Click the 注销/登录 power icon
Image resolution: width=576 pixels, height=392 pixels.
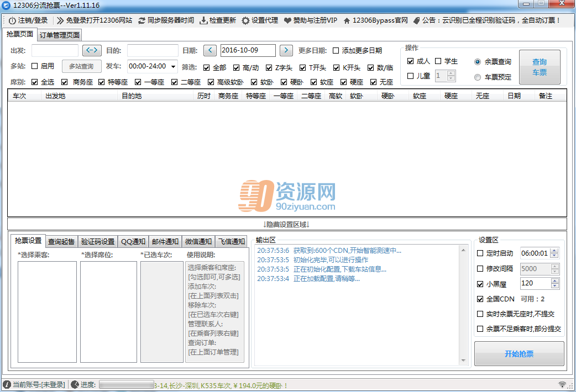[x=12, y=20]
